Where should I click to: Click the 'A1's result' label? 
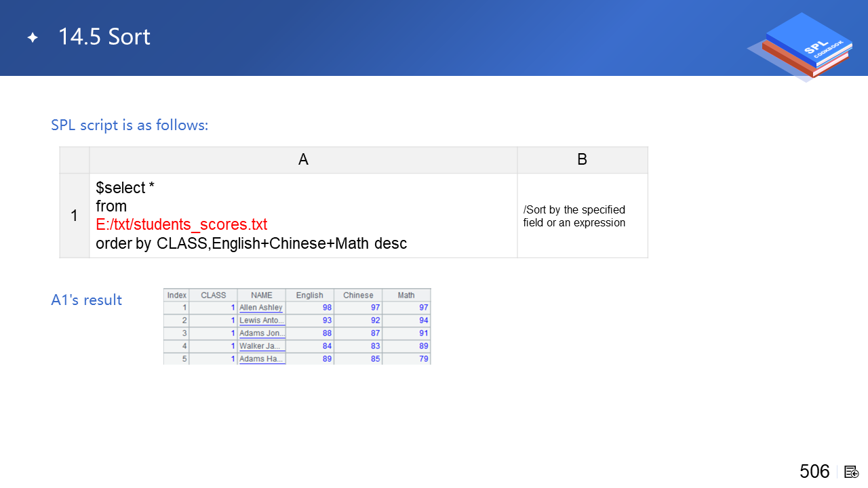click(x=86, y=300)
